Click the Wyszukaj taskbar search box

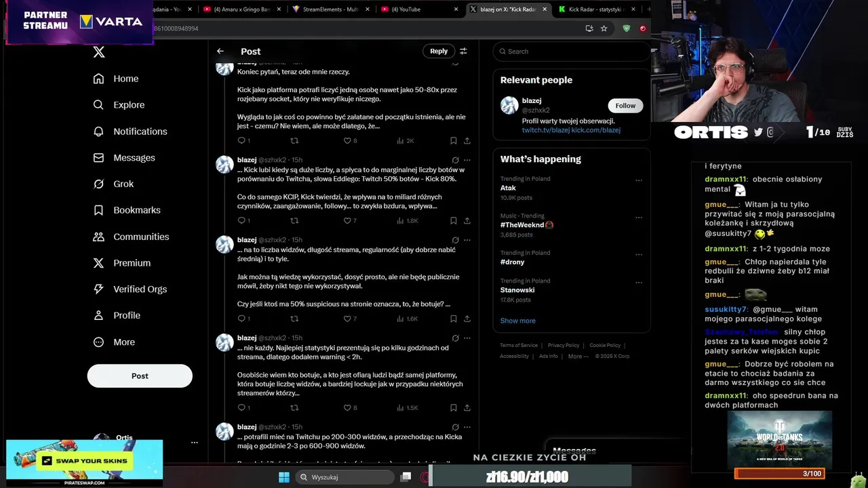(x=344, y=477)
